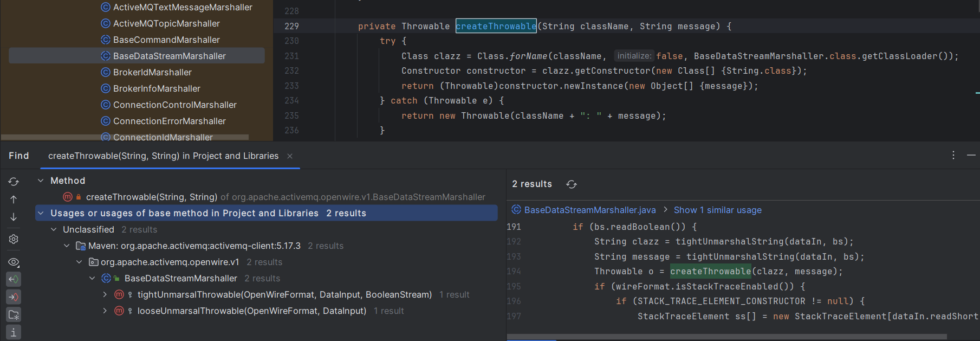The image size is (980, 341).
Task: Toggle show write access filter
Action: click(x=14, y=297)
